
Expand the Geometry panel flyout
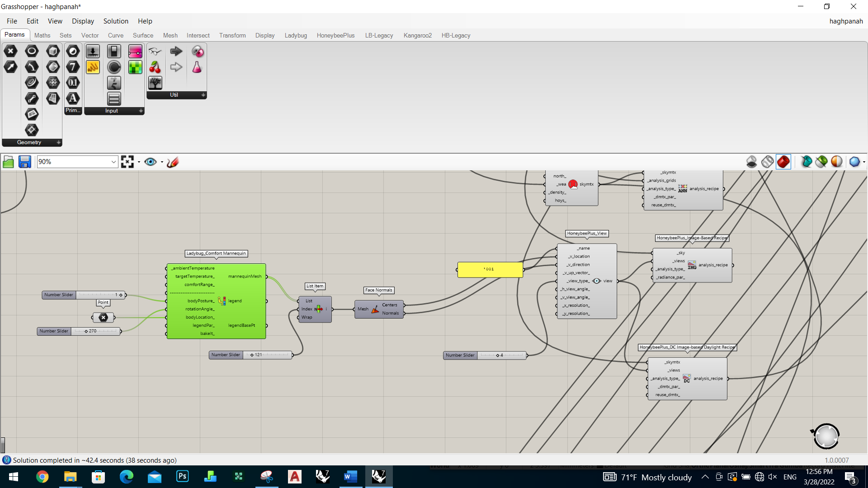pos(58,143)
